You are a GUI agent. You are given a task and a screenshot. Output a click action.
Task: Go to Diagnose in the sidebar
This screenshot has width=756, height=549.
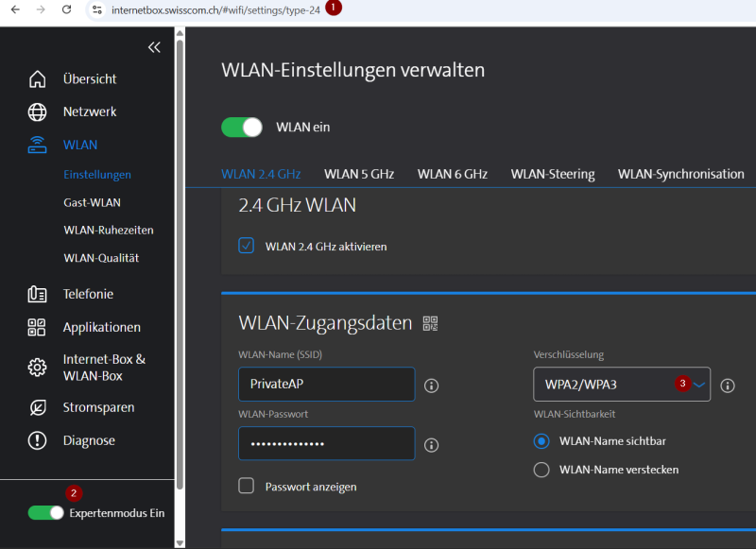coord(89,440)
